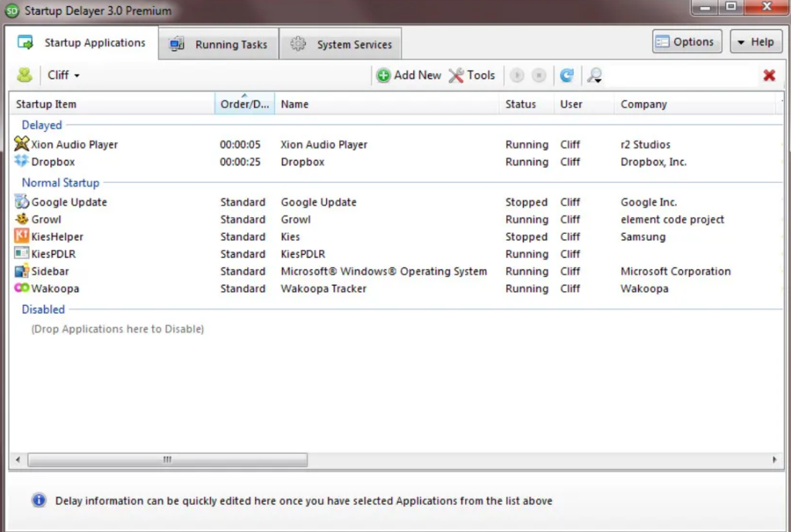
Task: Click the Delayed group header
Action: coord(42,124)
